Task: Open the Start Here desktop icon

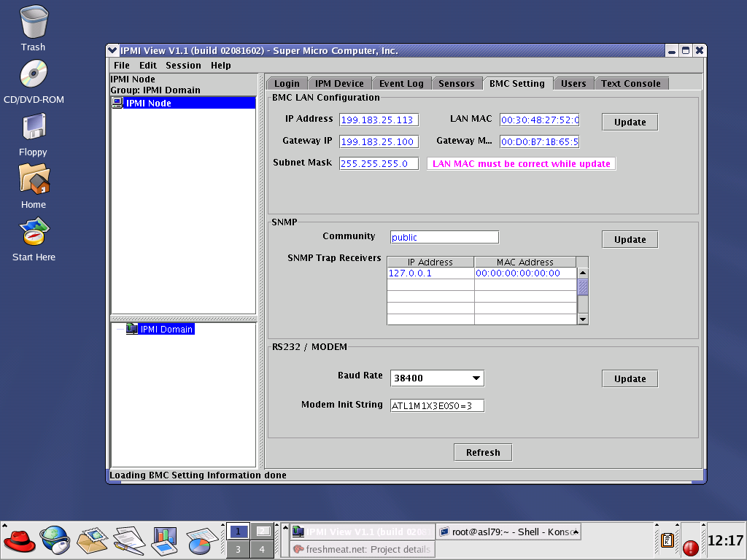Action: (34, 231)
